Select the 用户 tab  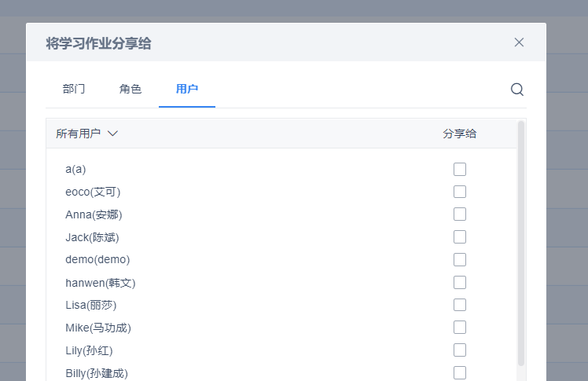pyautogui.click(x=187, y=90)
